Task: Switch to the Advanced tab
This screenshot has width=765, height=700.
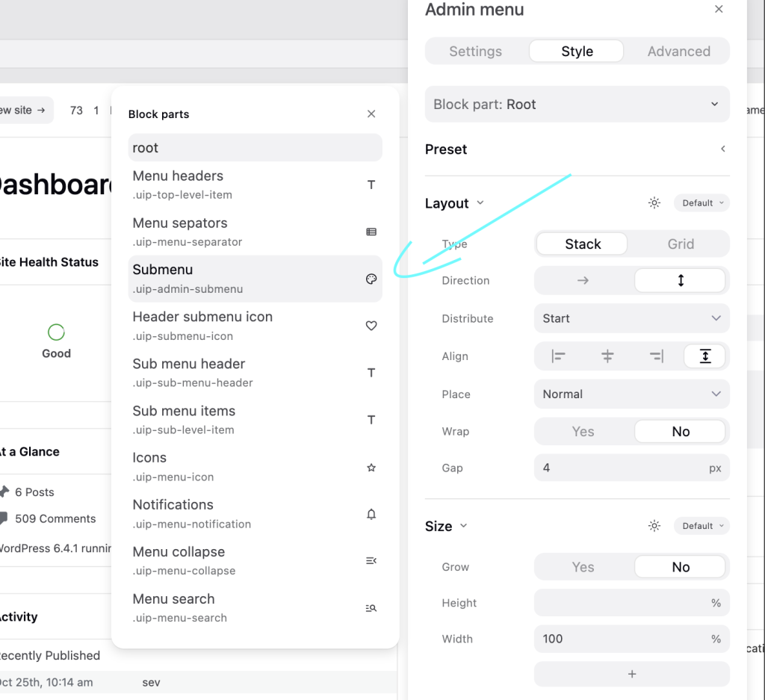Action: click(x=678, y=52)
